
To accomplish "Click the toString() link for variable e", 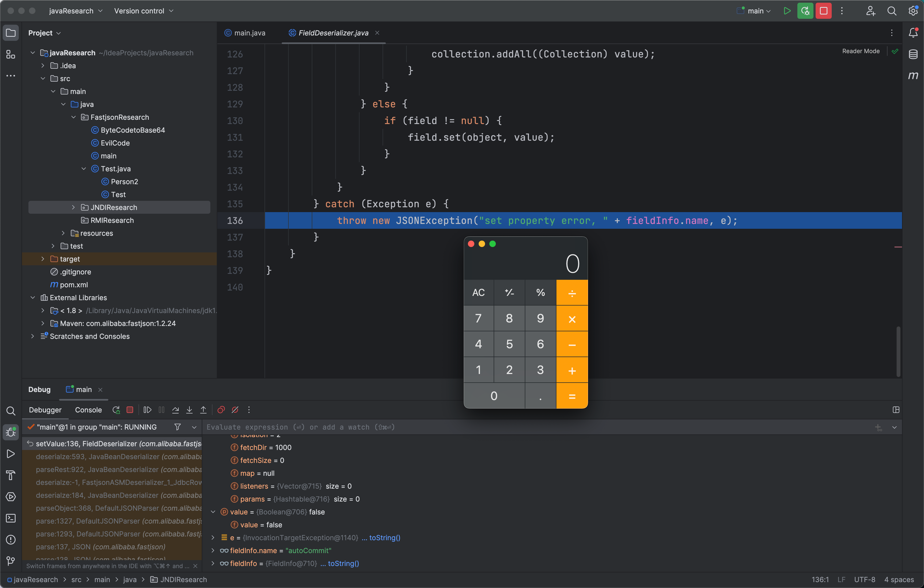I will (384, 538).
